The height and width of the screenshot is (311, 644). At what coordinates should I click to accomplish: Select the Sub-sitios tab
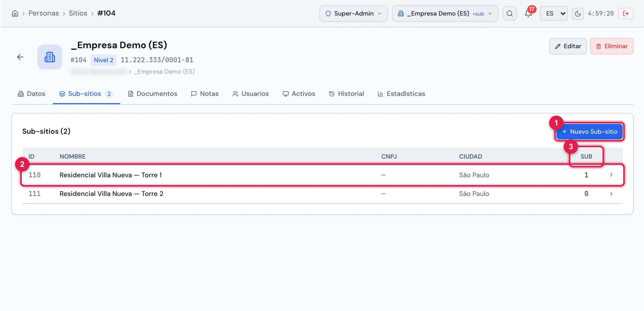coord(86,94)
